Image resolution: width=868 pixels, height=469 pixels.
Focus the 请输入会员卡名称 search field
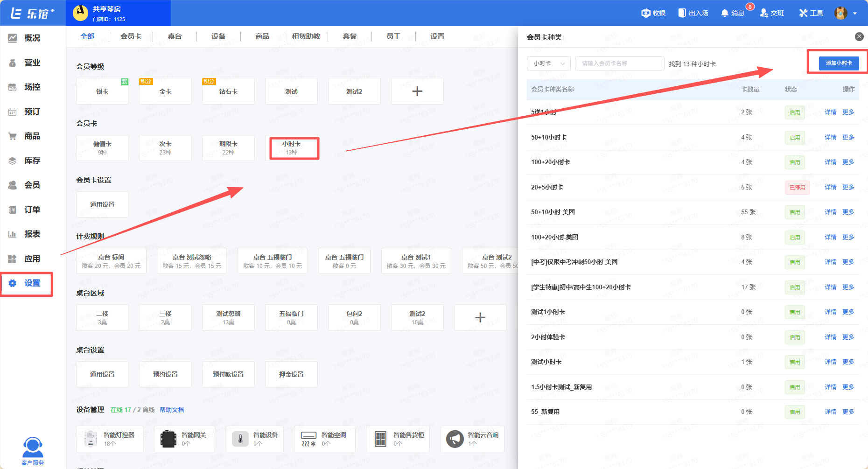tap(619, 63)
